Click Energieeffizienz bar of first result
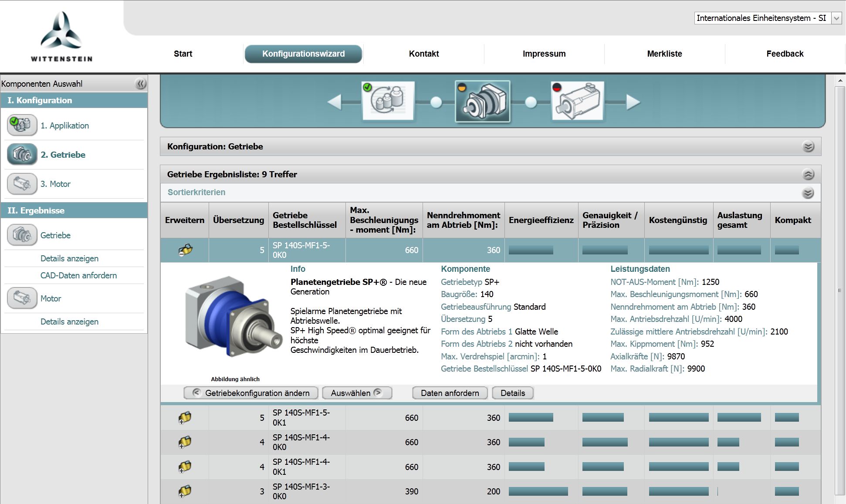 pos(531,250)
